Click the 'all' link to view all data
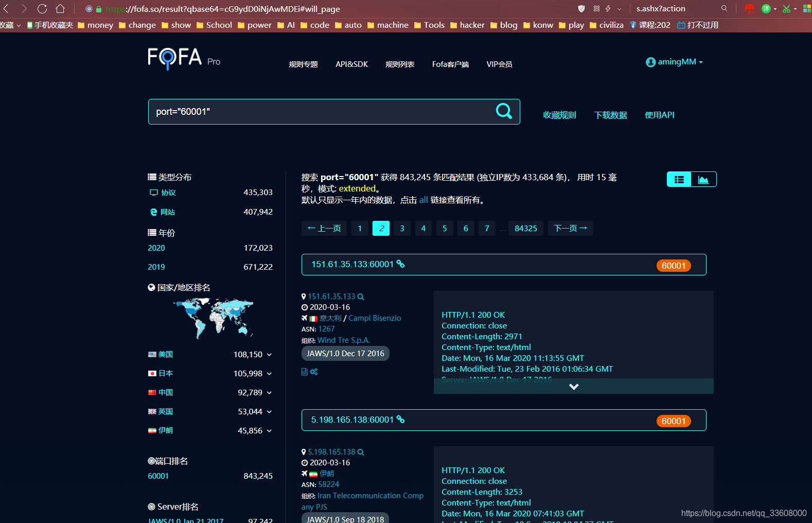Viewport: 812px width, 523px height. pos(423,200)
